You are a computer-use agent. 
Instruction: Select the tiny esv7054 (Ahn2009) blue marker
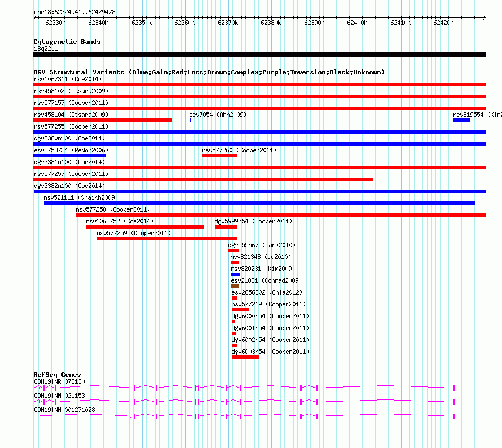pyautogui.click(x=190, y=120)
